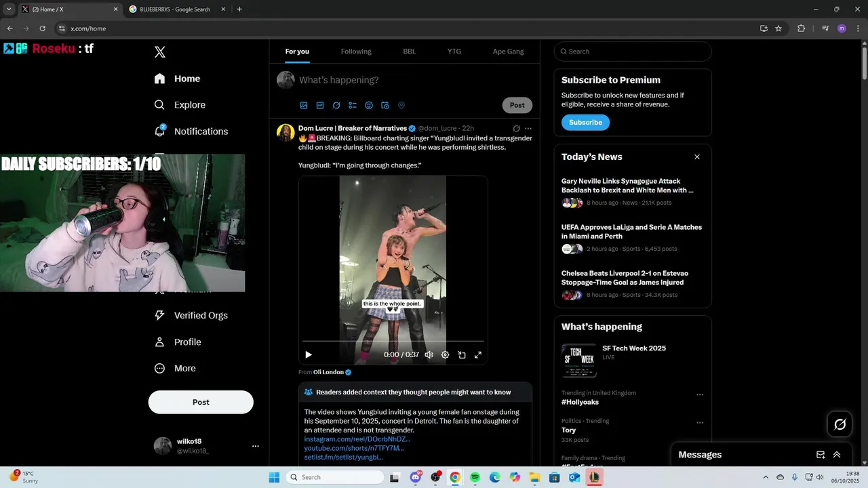
Task: Open Discord from taskbar
Action: [416, 477]
